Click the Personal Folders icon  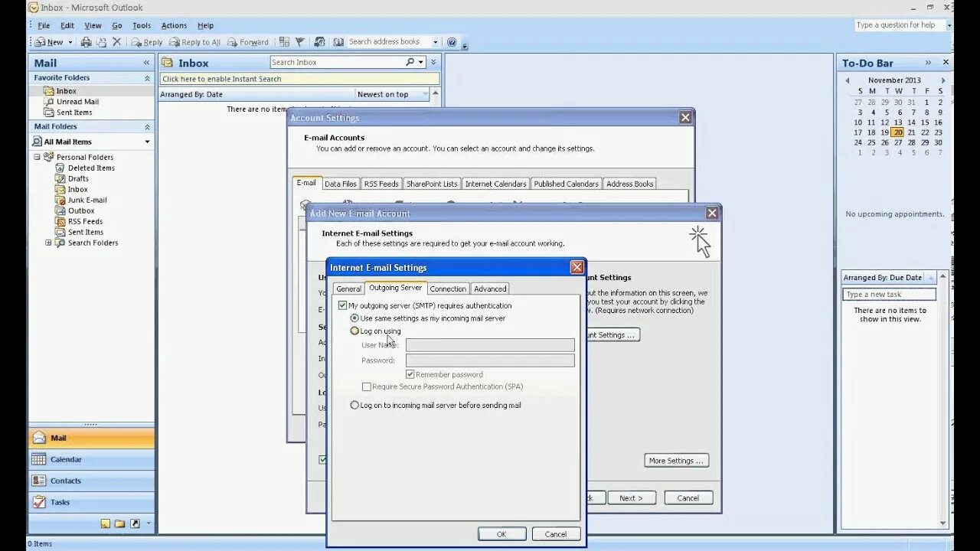(x=49, y=157)
